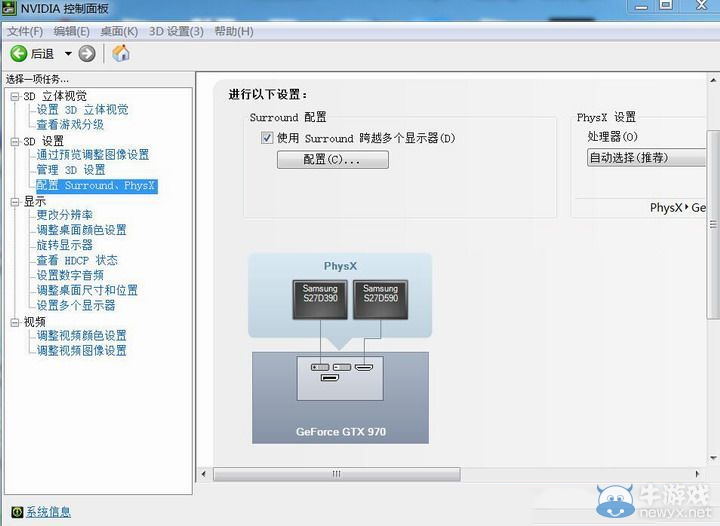Select 调整桌面颜色设置 task
This screenshot has width=720, height=526.
coord(81,230)
